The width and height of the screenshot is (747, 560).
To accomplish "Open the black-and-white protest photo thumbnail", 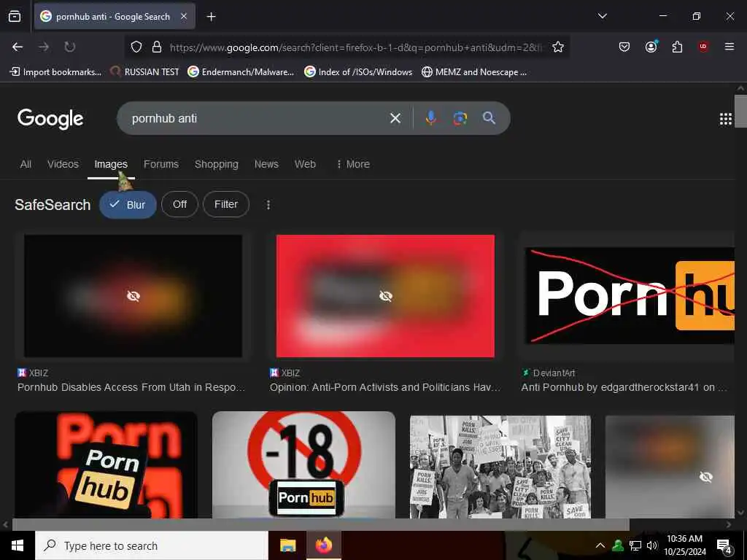I will [x=500, y=467].
